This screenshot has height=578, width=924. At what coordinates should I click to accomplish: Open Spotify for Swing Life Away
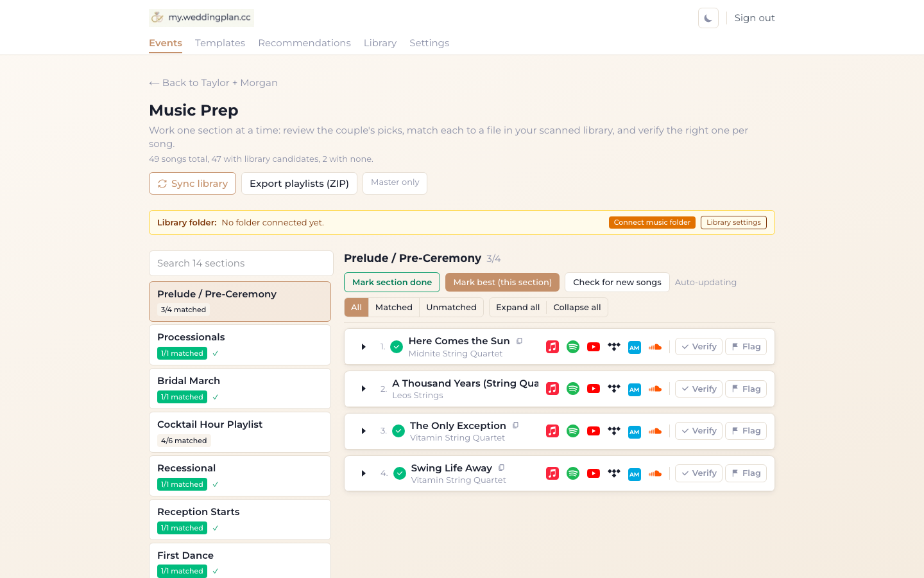(573, 473)
